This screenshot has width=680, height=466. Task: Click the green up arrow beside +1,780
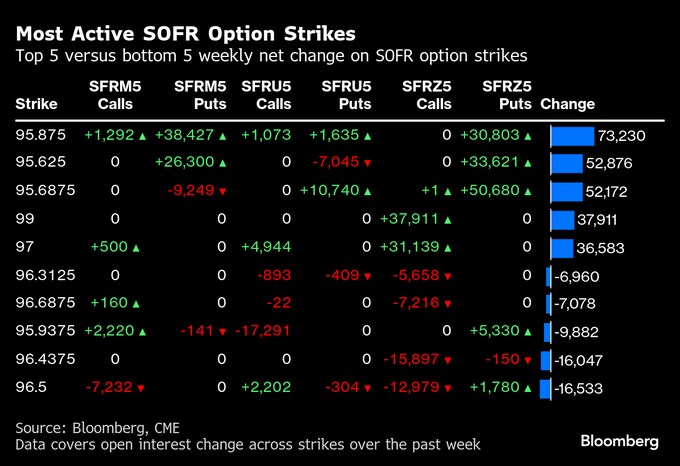pos(527,387)
